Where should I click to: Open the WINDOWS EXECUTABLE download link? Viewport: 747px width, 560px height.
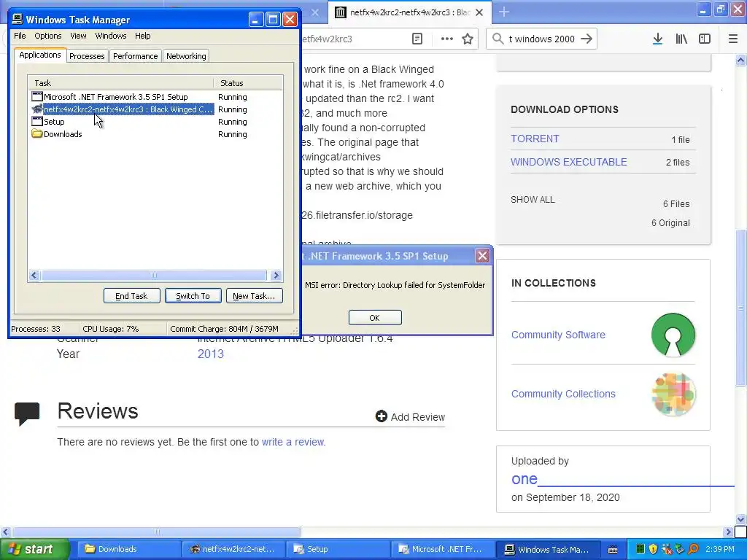[x=569, y=162]
